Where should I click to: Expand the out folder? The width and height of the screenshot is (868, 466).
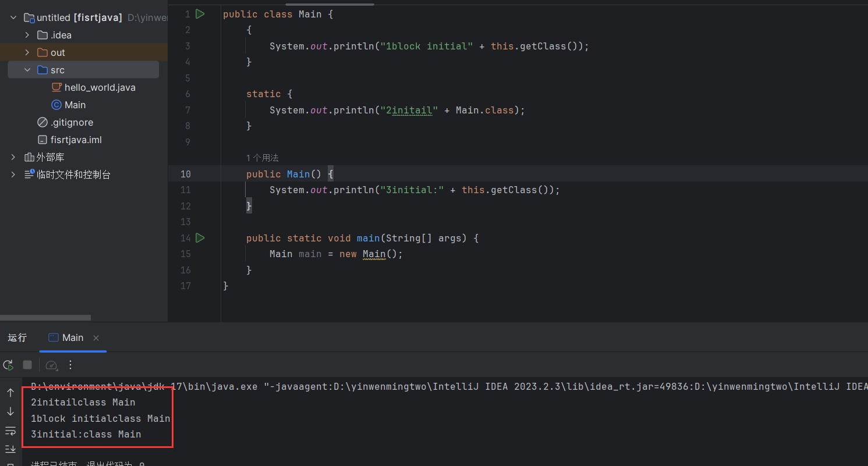(27, 52)
